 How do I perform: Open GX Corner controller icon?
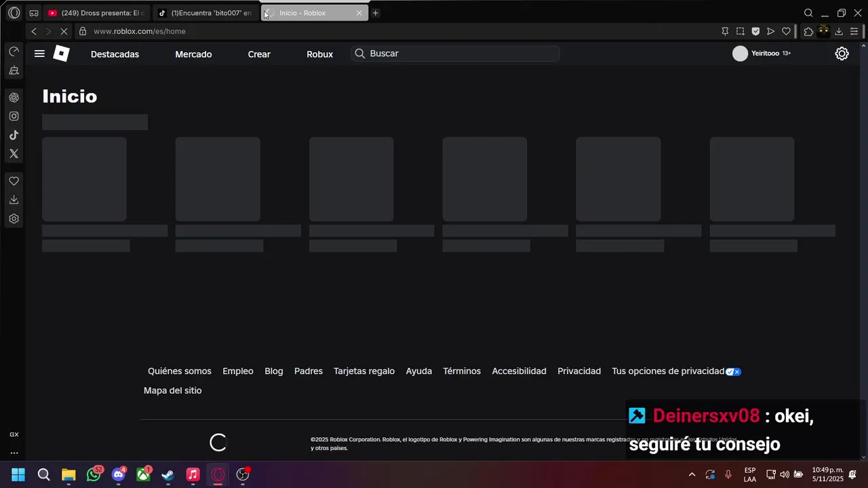(x=34, y=13)
